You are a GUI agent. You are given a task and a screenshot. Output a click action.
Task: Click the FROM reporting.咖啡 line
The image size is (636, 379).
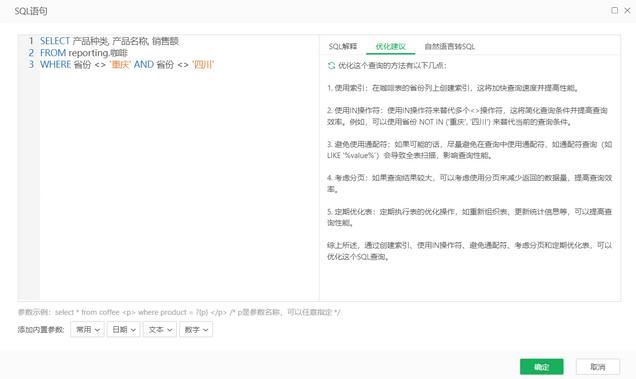84,53
